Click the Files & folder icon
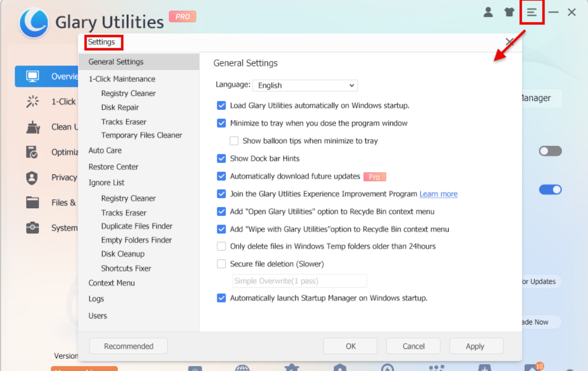The width and height of the screenshot is (588, 371). pos(32,203)
